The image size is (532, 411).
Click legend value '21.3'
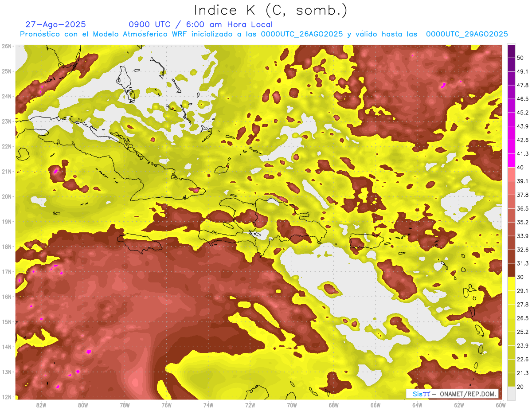pyautogui.click(x=522, y=373)
